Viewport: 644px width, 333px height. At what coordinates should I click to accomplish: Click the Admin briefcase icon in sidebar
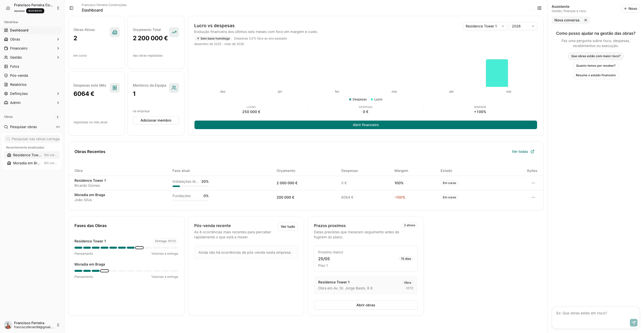click(x=6, y=103)
